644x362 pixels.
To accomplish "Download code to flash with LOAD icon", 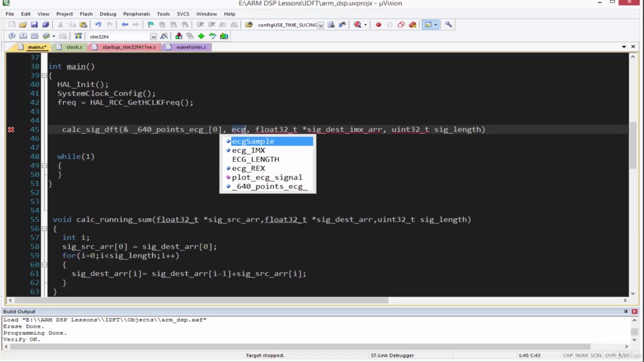I will point(78,36).
